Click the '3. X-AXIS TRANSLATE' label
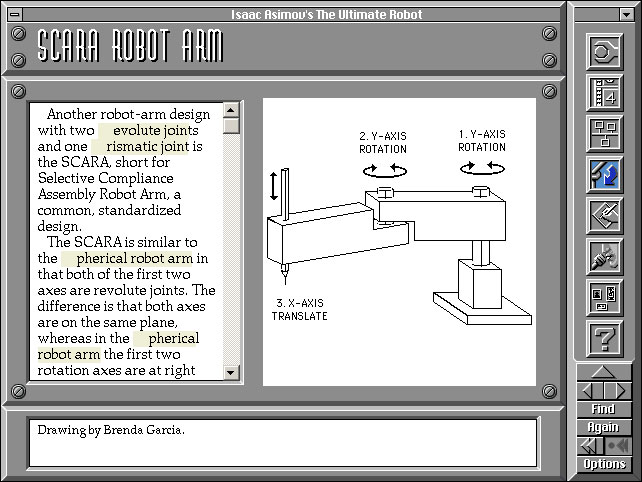 300,310
